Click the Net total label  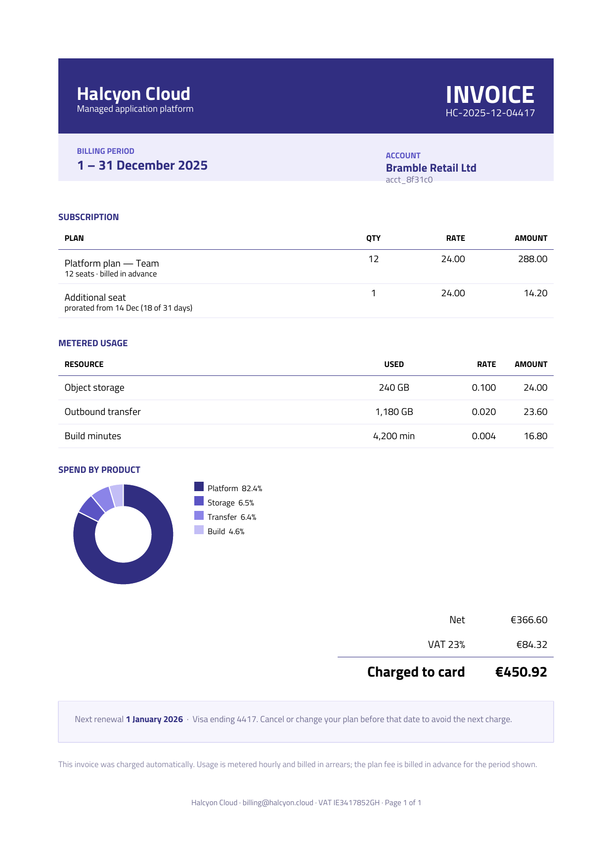click(x=457, y=620)
